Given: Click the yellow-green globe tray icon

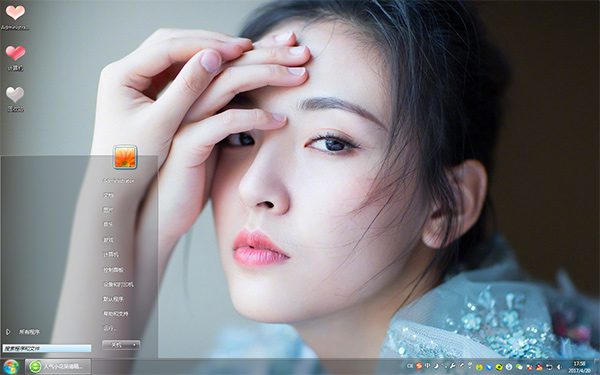Looking at the screenshot, I should (479, 367).
